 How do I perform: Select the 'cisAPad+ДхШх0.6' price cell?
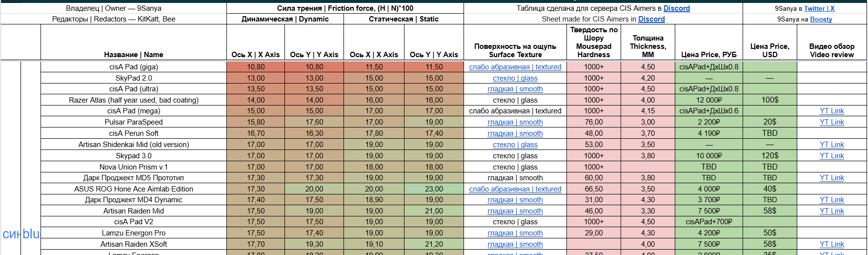click(709, 111)
